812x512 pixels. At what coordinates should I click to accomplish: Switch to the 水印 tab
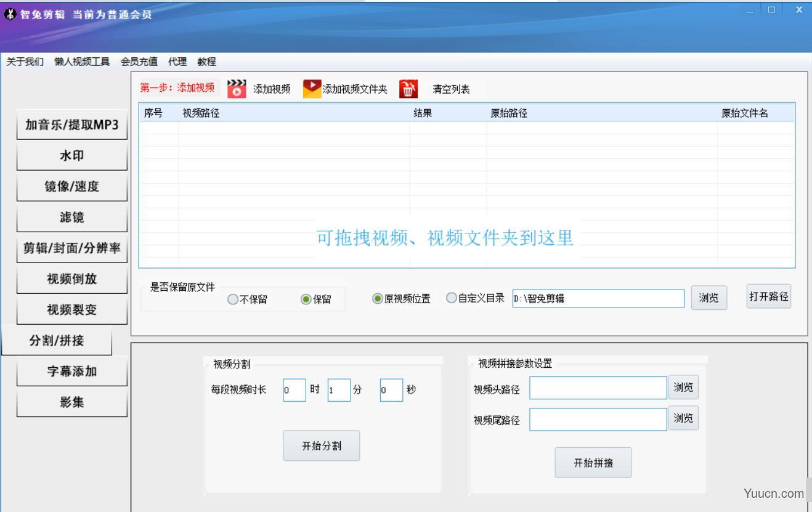pos(71,156)
